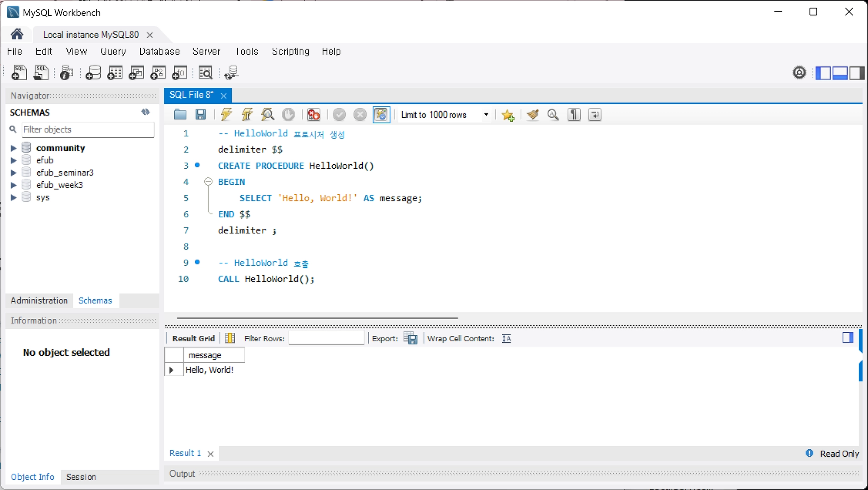The image size is (868, 490).
Task: Expand the efub_week3 schema node
Action: click(13, 185)
